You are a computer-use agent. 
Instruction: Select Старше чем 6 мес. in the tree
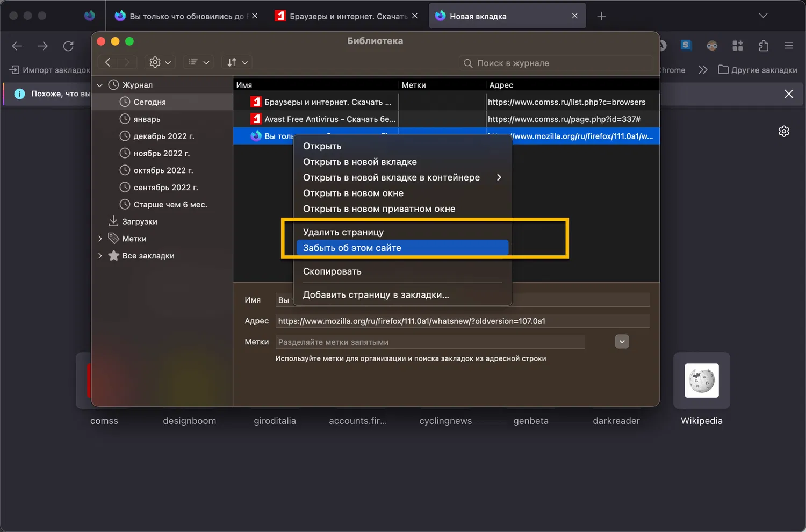pyautogui.click(x=162, y=205)
